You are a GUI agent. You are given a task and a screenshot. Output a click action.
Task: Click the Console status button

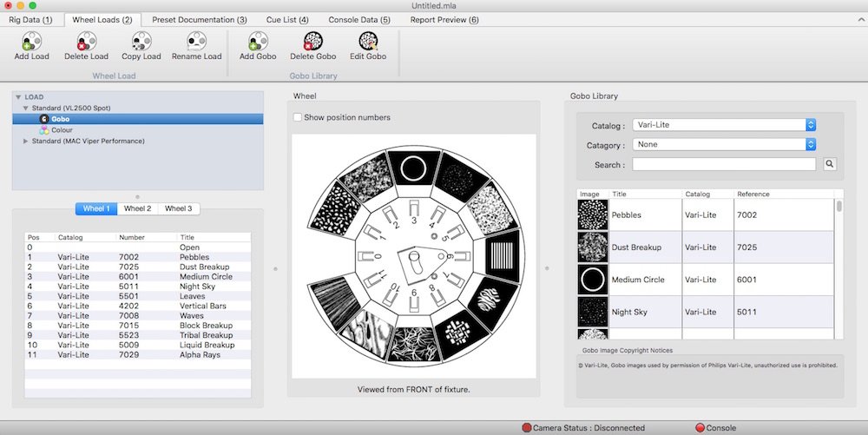click(x=715, y=428)
